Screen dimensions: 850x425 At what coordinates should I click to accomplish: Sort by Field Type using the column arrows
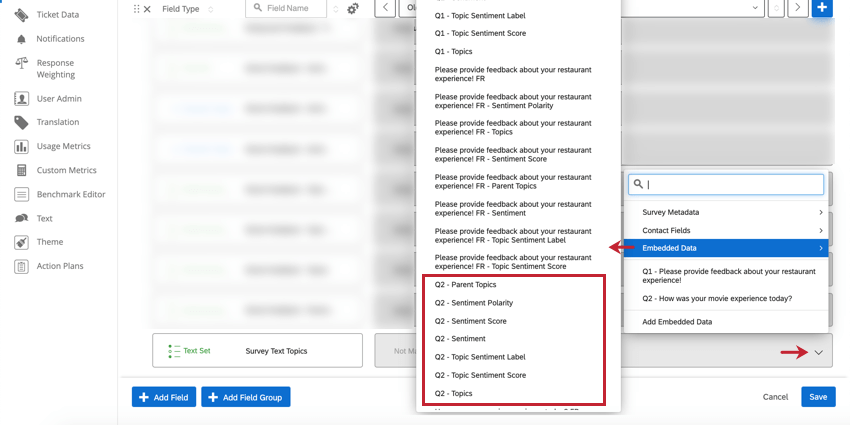(x=210, y=9)
